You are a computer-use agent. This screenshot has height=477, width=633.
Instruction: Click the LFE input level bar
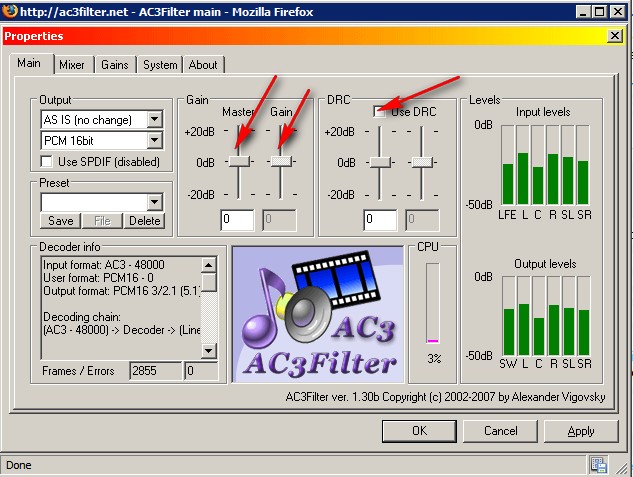pos(508,165)
